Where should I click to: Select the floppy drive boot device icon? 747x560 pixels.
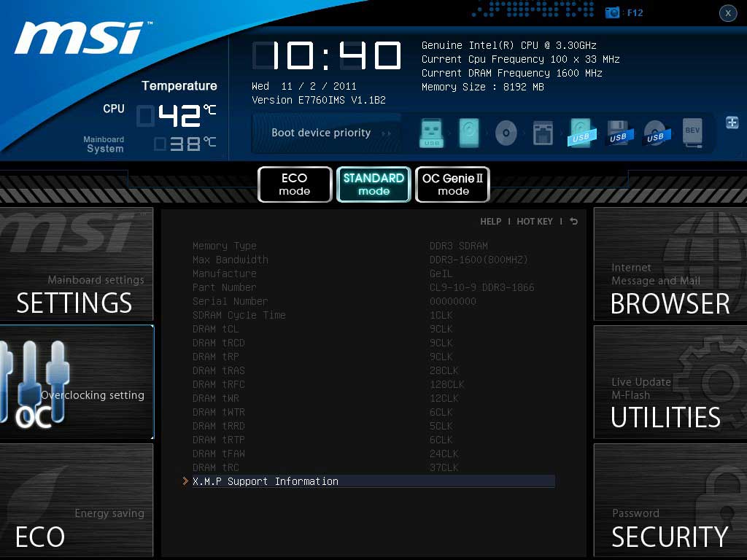point(543,133)
